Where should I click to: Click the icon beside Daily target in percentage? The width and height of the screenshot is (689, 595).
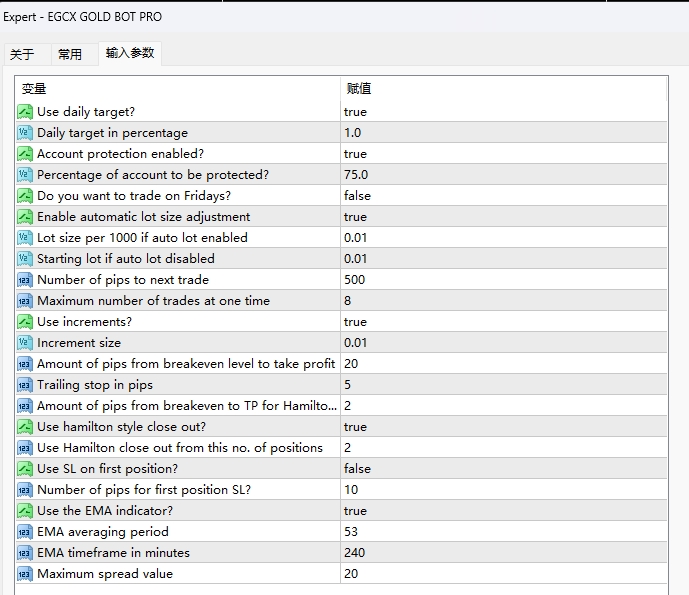[25, 133]
